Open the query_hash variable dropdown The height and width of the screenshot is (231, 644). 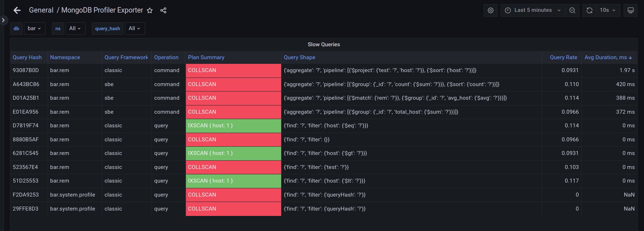[x=134, y=28]
